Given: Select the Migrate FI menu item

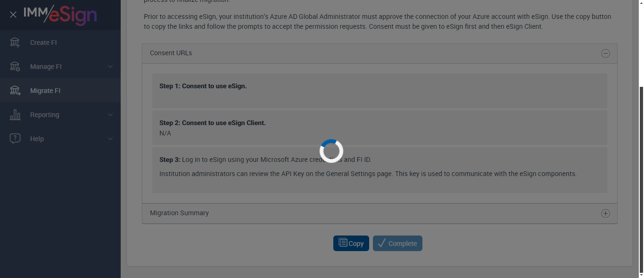Looking at the screenshot, I should click(60, 91).
